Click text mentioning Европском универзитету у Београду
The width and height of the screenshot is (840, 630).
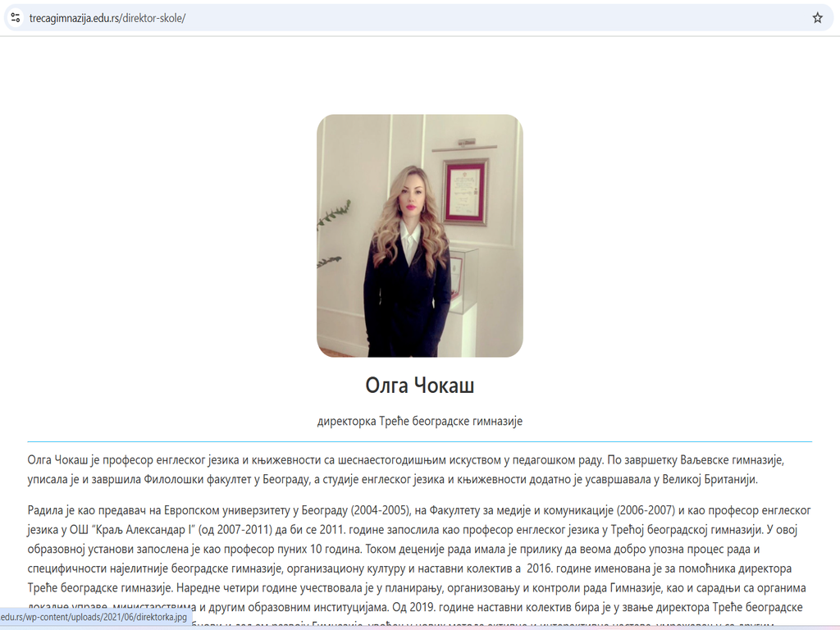click(256, 510)
